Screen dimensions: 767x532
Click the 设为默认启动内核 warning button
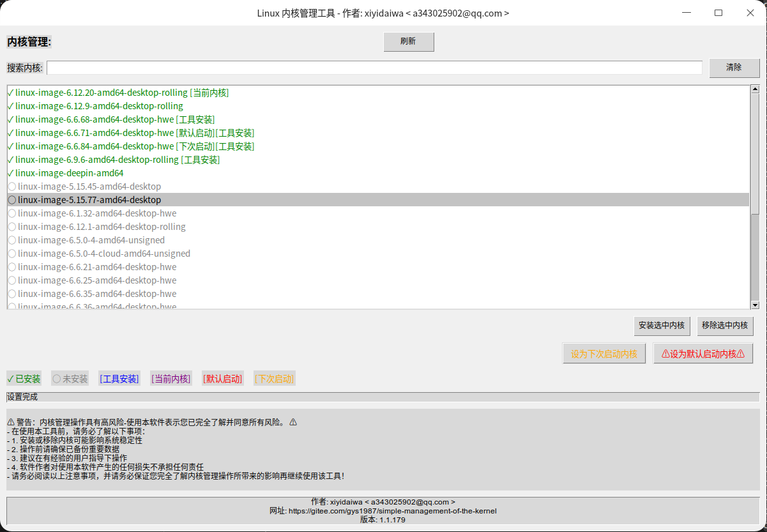point(703,354)
